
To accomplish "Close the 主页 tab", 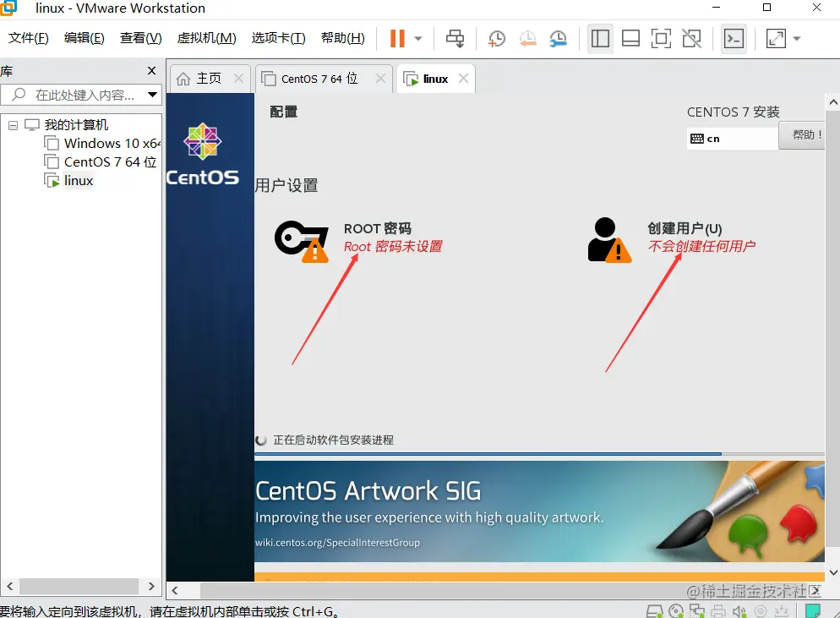I will click(x=239, y=79).
